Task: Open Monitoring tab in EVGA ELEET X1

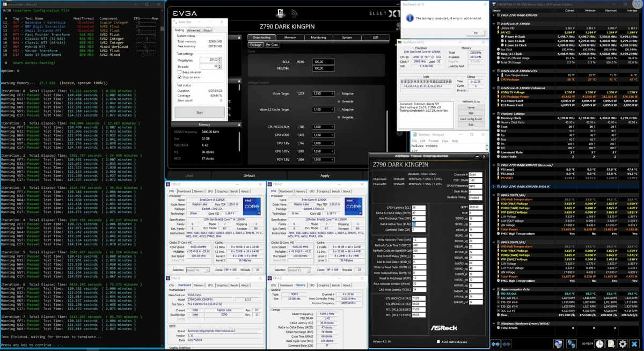Action: pyautogui.click(x=318, y=38)
